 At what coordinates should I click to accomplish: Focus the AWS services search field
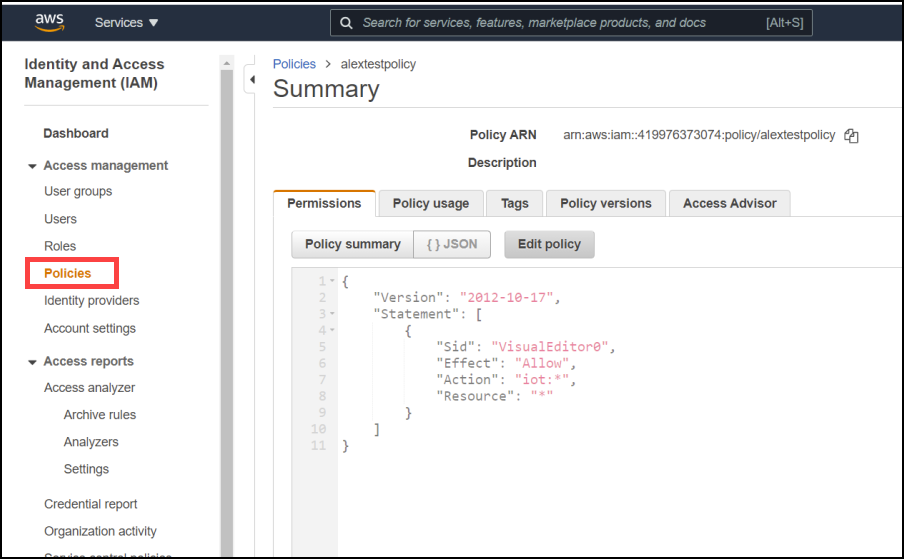[571, 23]
